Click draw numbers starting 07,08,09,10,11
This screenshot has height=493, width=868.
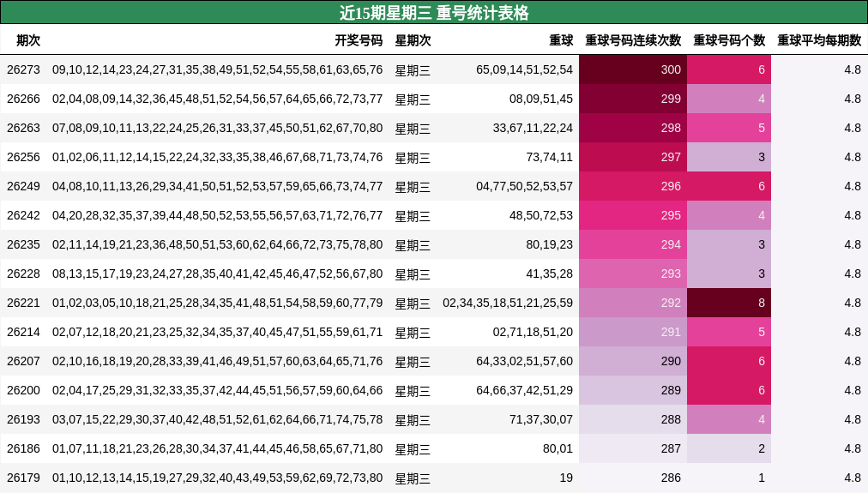point(218,128)
